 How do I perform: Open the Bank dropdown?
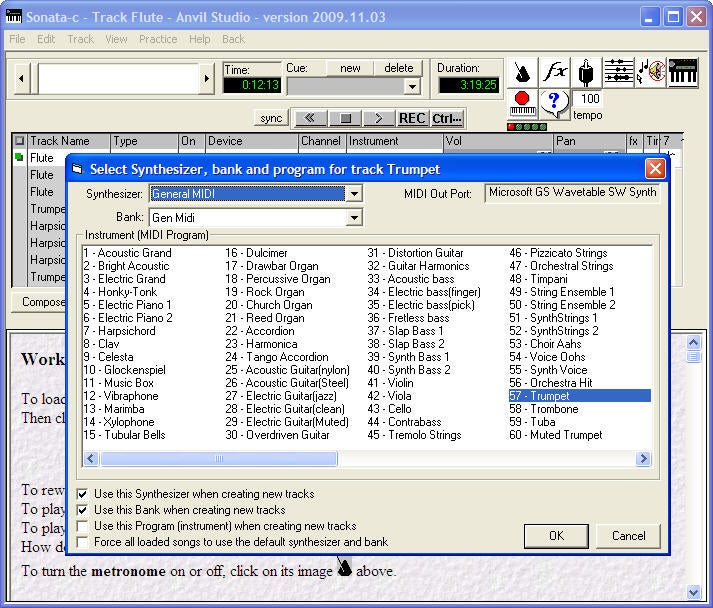click(x=354, y=218)
